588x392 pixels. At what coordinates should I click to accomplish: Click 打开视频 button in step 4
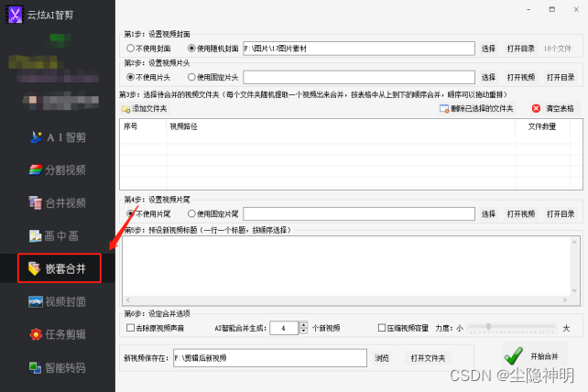(521, 213)
